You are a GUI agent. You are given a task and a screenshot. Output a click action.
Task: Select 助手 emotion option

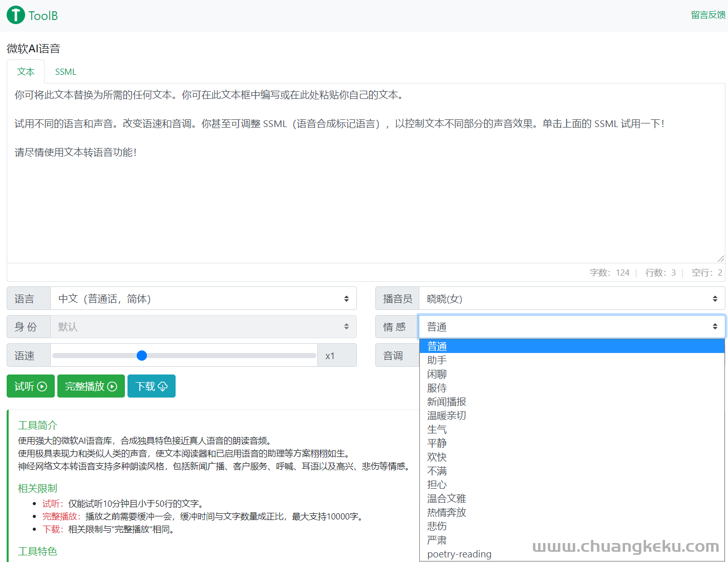tap(572, 360)
